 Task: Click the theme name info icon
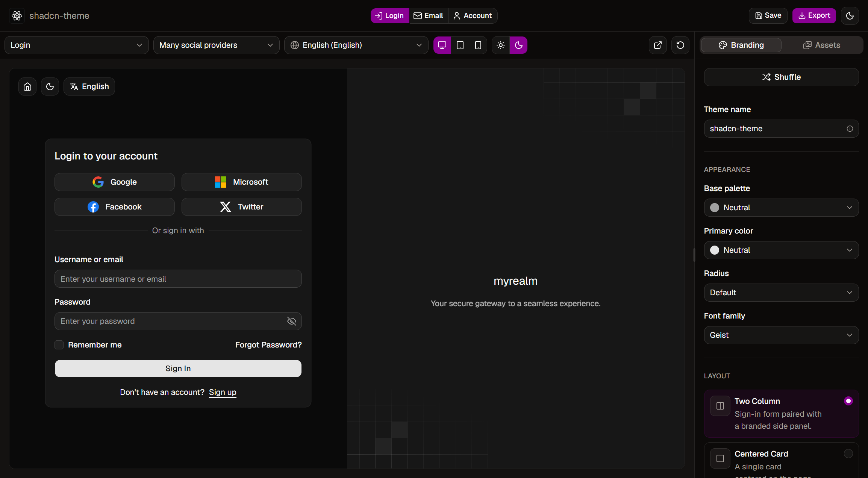click(x=850, y=129)
